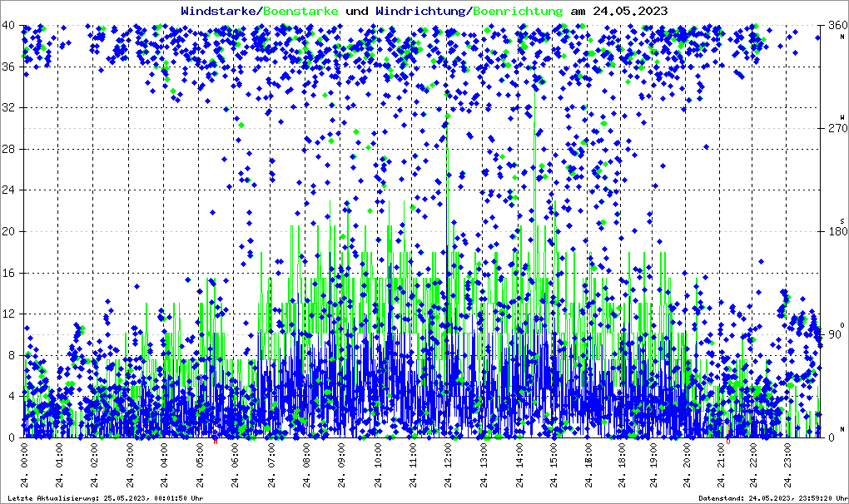Viewport: 849px width, 504px height.
Task: Click the direction axis value 270
Action: pyautogui.click(x=837, y=128)
